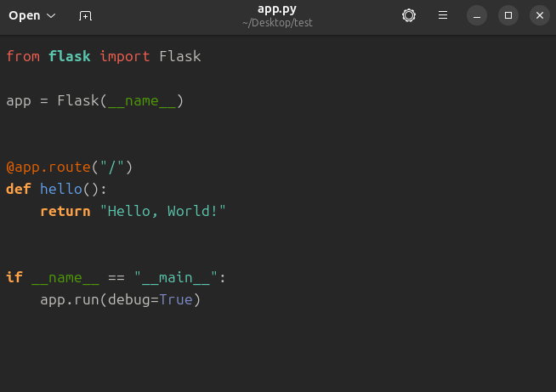The image size is (556, 392).
Task: Click the 'import' keyword
Action: click(125, 56)
